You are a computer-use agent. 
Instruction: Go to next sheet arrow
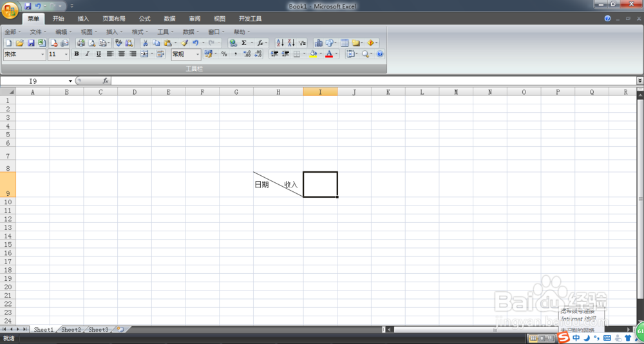(18, 330)
